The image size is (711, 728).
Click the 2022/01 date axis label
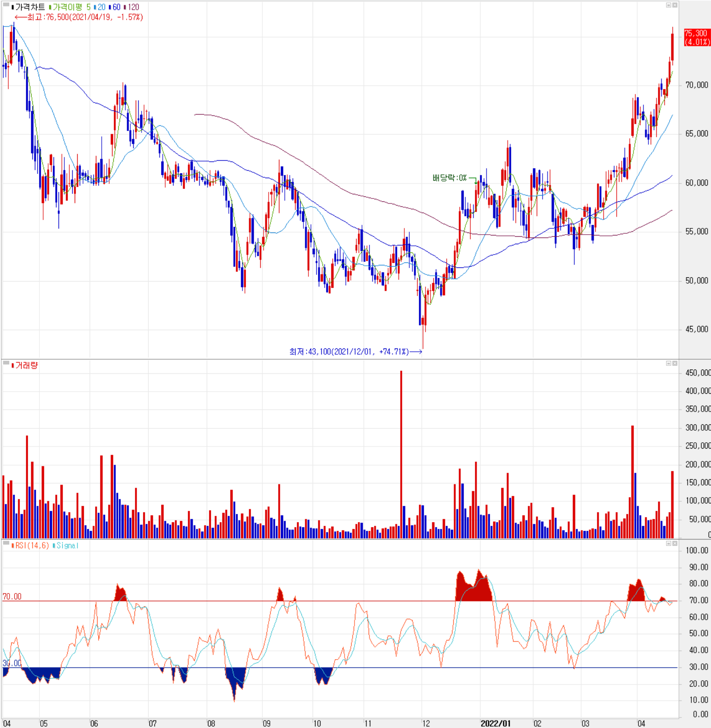[x=496, y=723]
